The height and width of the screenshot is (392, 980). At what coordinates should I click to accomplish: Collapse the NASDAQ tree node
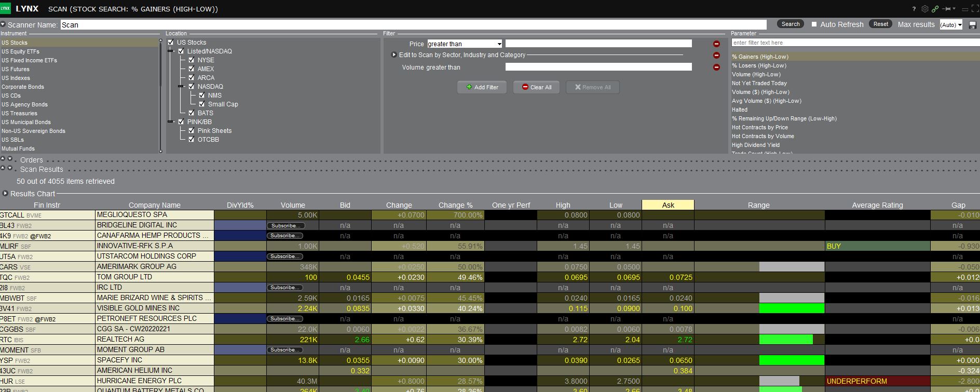point(181,87)
